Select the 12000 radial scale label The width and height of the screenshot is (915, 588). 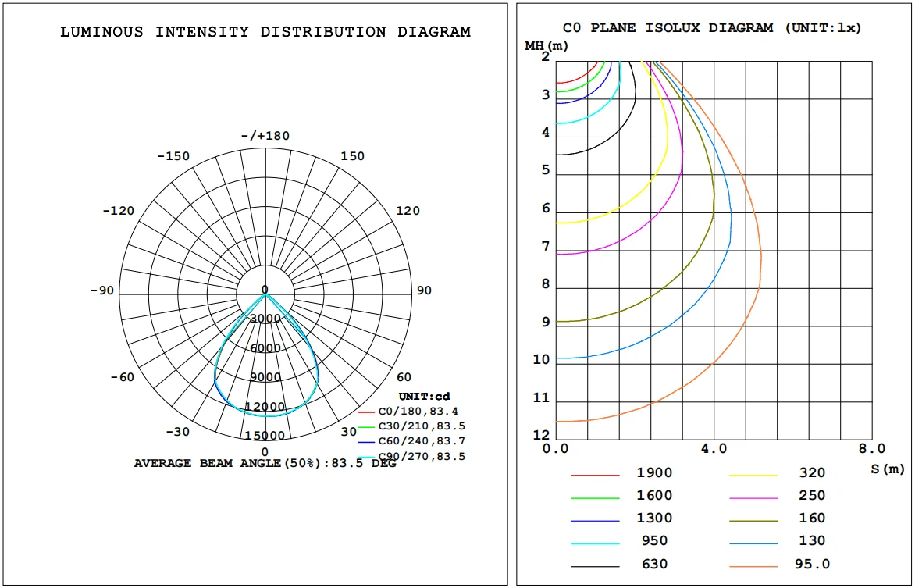[x=265, y=407]
